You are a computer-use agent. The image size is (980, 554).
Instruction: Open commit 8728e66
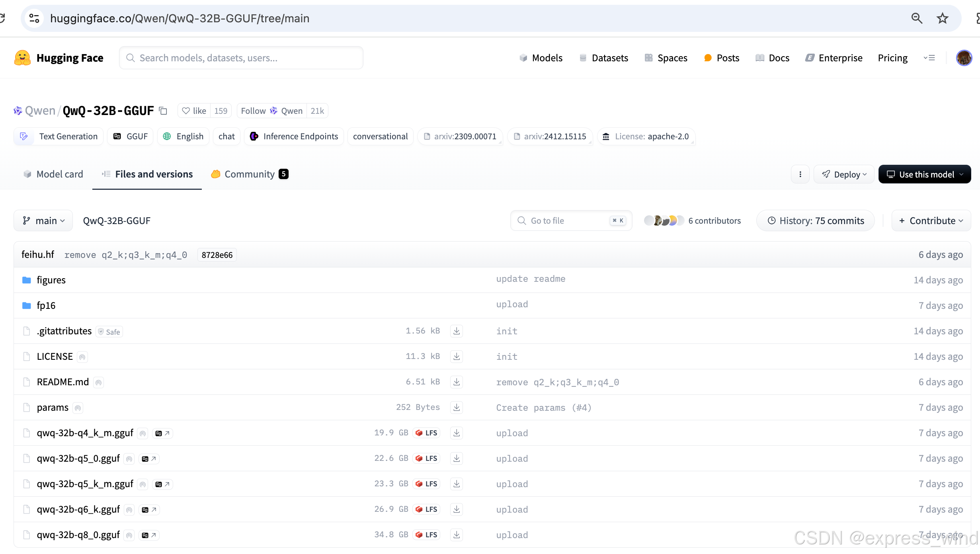[x=217, y=255]
